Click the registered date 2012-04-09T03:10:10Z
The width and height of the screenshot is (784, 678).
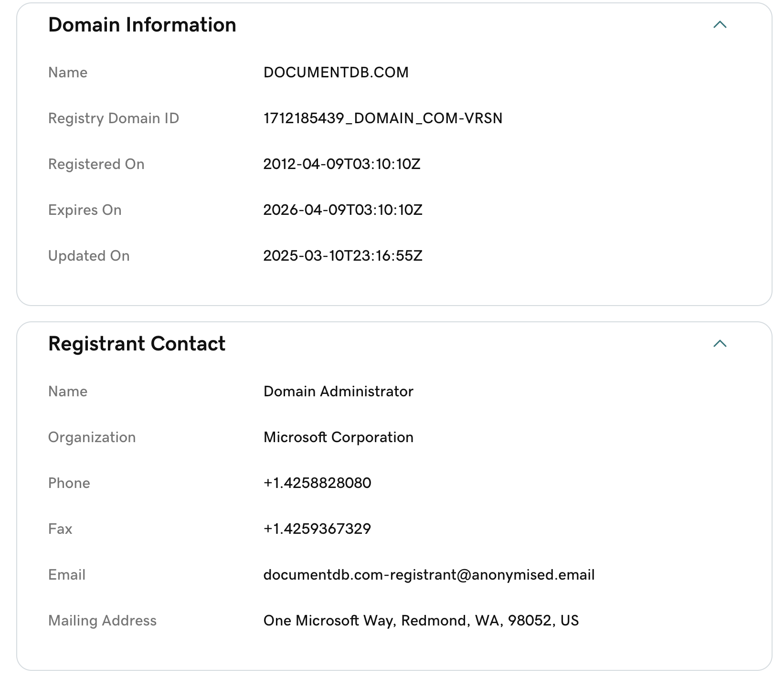click(x=342, y=164)
